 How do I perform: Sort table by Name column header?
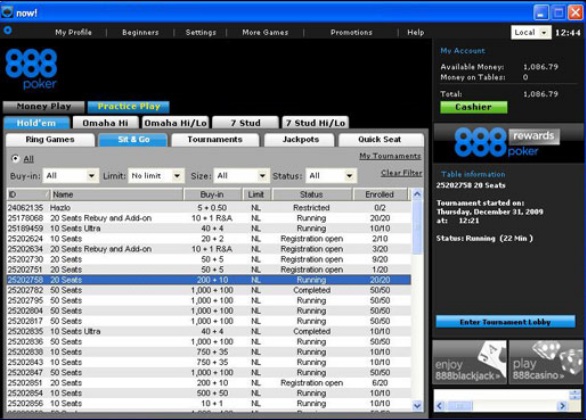point(117,195)
